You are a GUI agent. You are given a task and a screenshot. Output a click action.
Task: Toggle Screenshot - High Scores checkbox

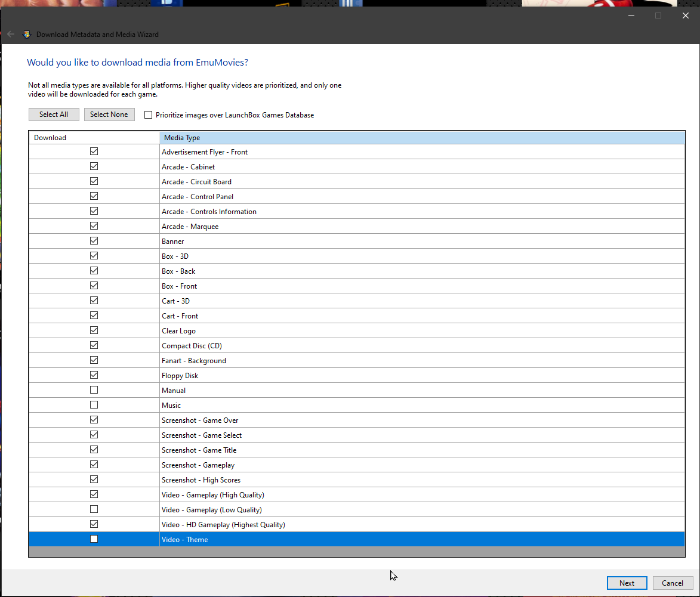(x=94, y=480)
